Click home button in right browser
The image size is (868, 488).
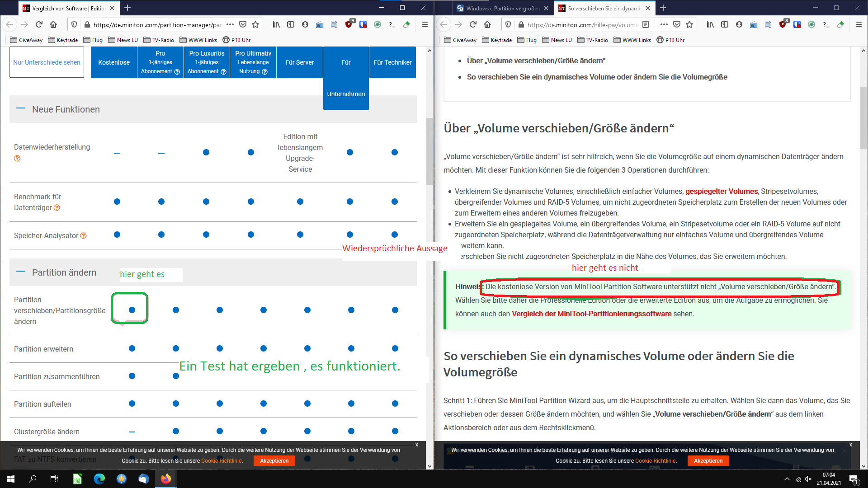(487, 25)
